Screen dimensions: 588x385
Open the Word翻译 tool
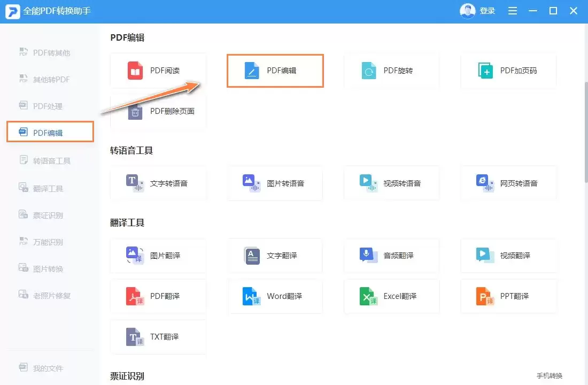point(275,296)
